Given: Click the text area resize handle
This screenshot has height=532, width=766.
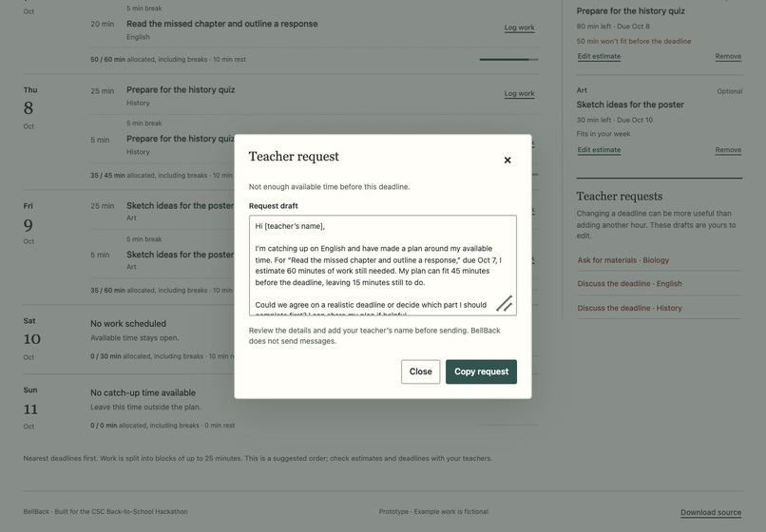Looking at the screenshot, I should [506, 303].
